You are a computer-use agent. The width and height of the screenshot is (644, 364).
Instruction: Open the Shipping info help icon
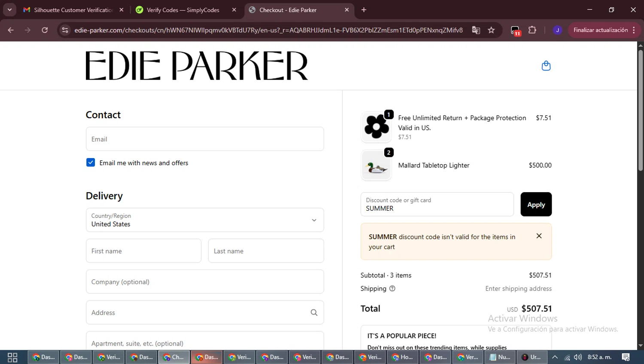pyautogui.click(x=392, y=288)
